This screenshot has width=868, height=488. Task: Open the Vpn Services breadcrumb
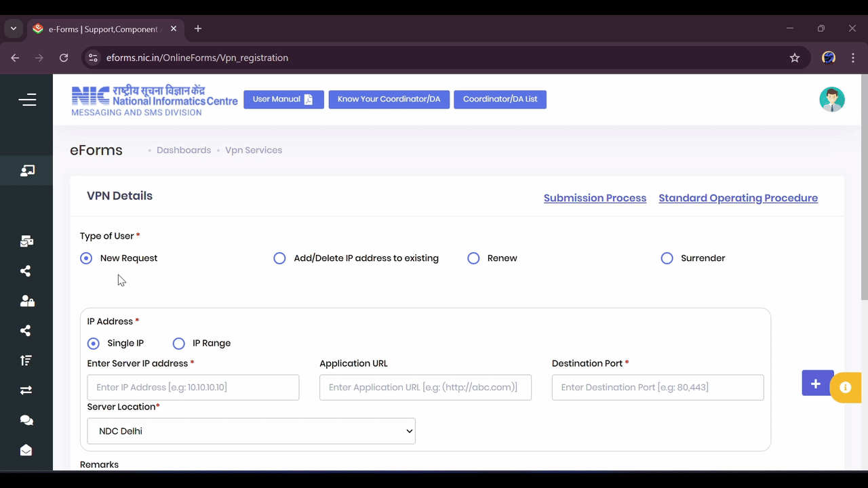pos(254,150)
